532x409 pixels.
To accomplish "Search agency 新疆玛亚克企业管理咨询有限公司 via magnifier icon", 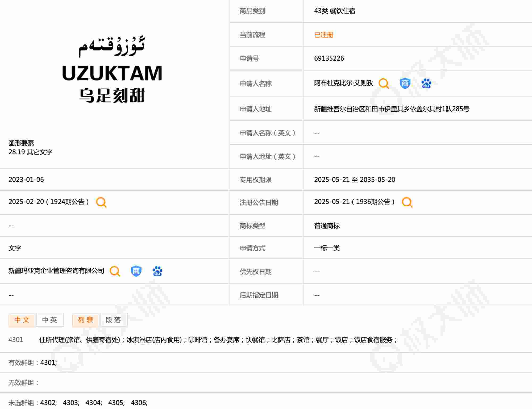I will (x=115, y=271).
